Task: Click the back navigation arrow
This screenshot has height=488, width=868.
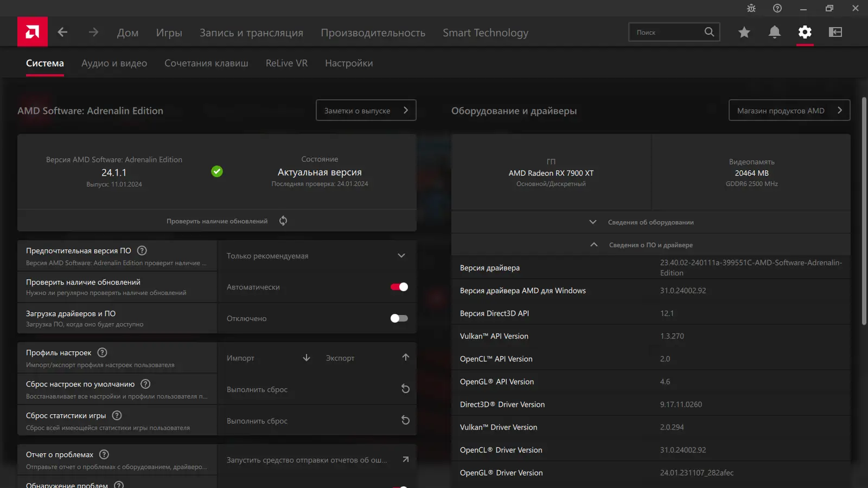Action: [x=63, y=32]
